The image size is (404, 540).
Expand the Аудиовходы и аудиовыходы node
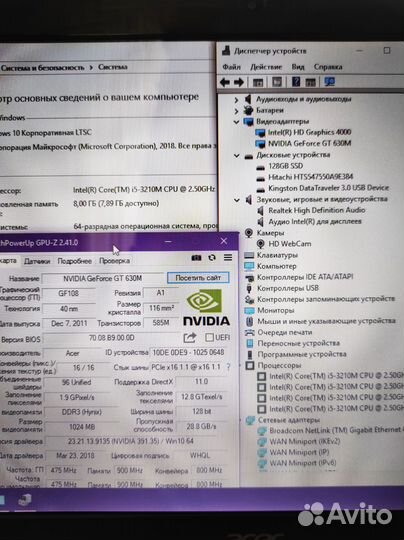[236, 100]
